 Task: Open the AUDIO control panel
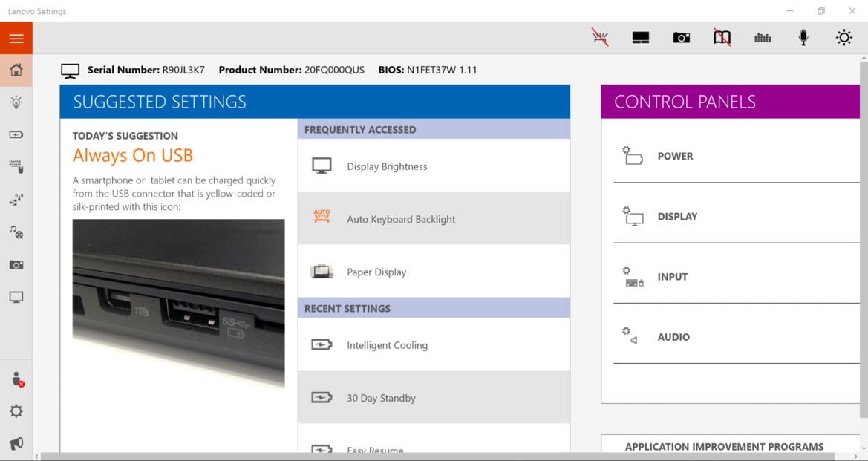(x=737, y=337)
